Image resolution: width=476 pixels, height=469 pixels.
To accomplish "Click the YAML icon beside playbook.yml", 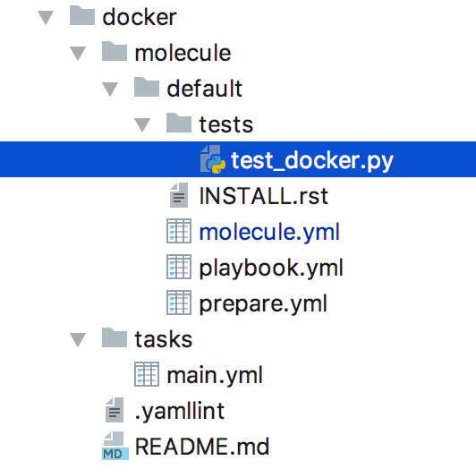I will click(179, 267).
